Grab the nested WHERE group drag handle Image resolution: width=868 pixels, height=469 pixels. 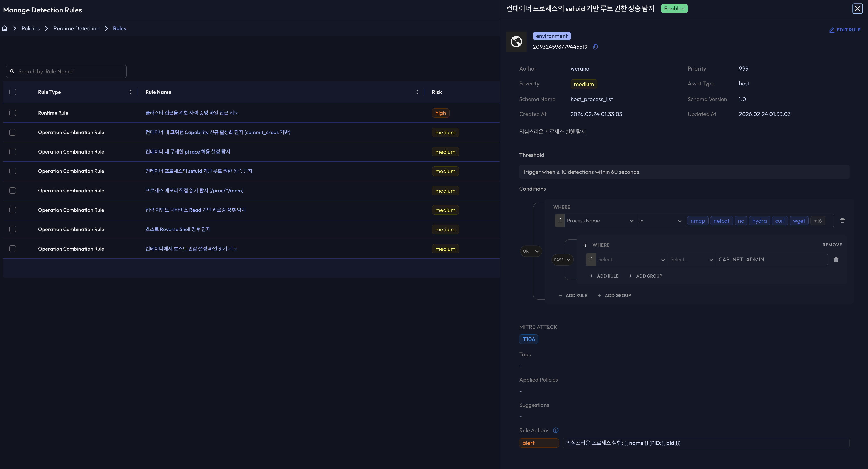585,245
